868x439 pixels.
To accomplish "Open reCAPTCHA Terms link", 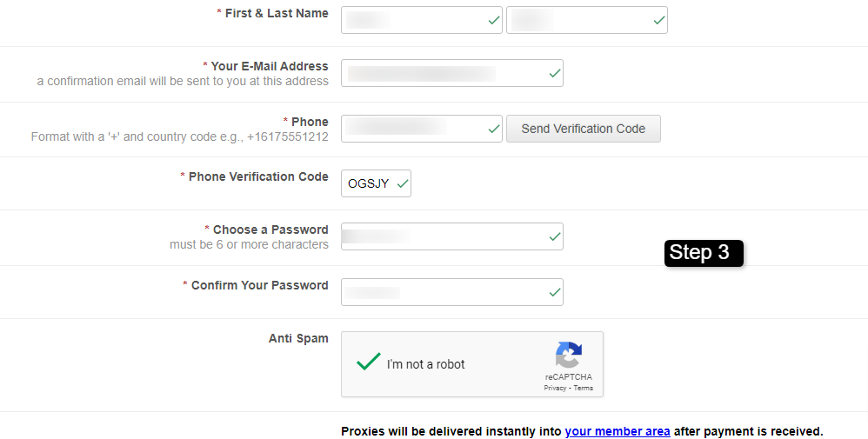I will tap(584, 388).
